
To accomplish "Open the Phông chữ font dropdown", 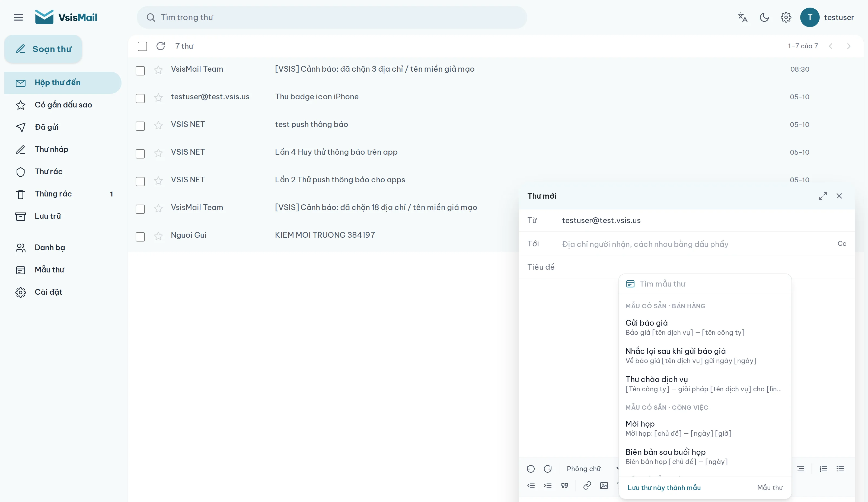I will pyautogui.click(x=592, y=469).
